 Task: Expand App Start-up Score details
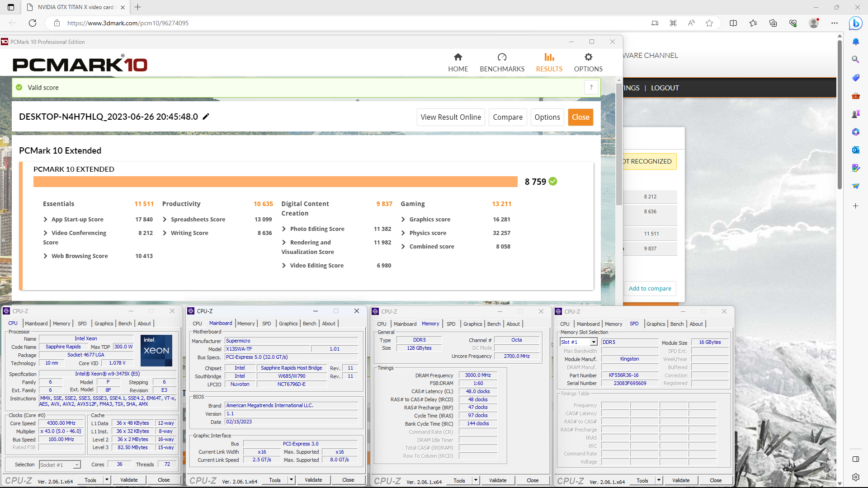(x=45, y=219)
